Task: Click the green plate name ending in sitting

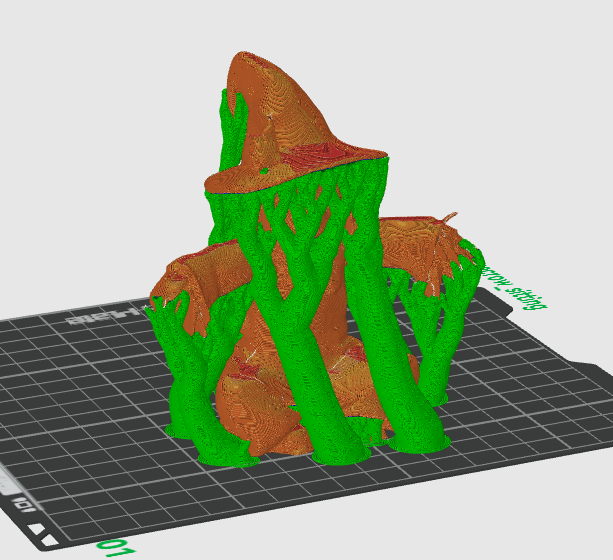Action: 514,289
